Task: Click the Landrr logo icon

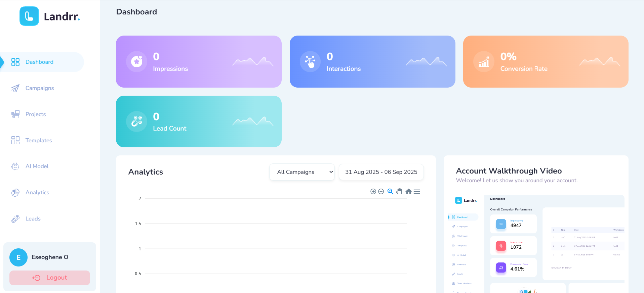Action: click(29, 16)
